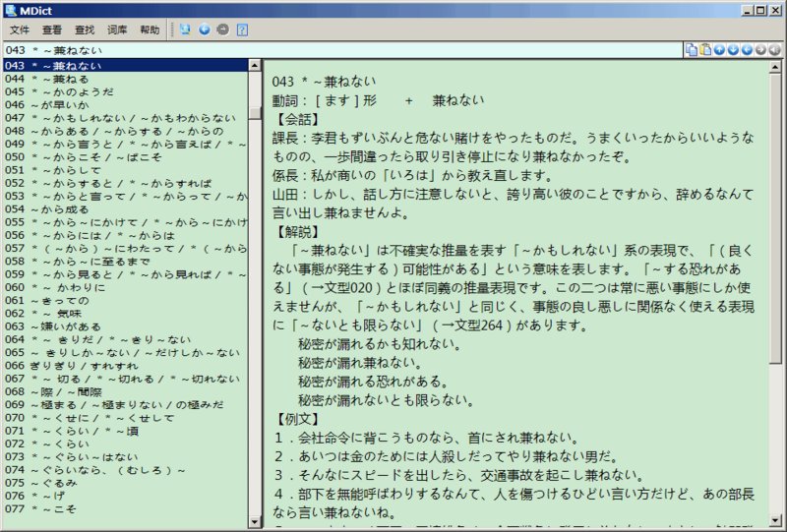Open help via question mark icon
Image resolution: width=787 pixels, height=532 pixels.
[x=241, y=30]
